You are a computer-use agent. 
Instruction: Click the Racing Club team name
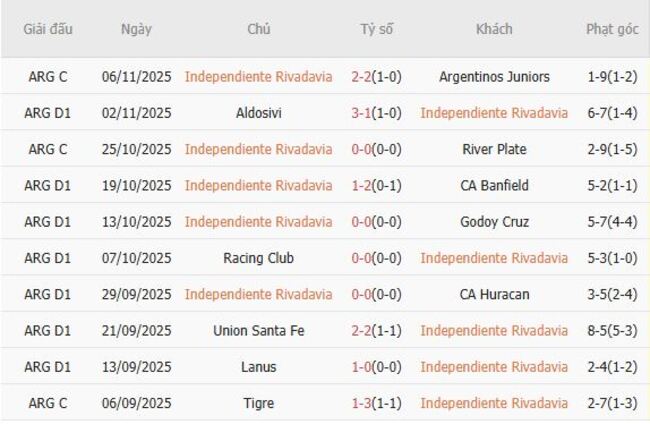point(258,258)
